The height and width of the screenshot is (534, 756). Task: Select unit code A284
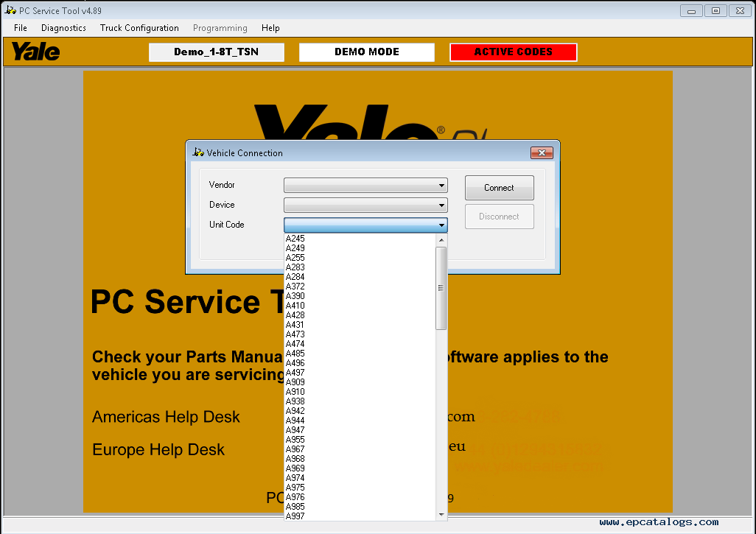pos(360,277)
